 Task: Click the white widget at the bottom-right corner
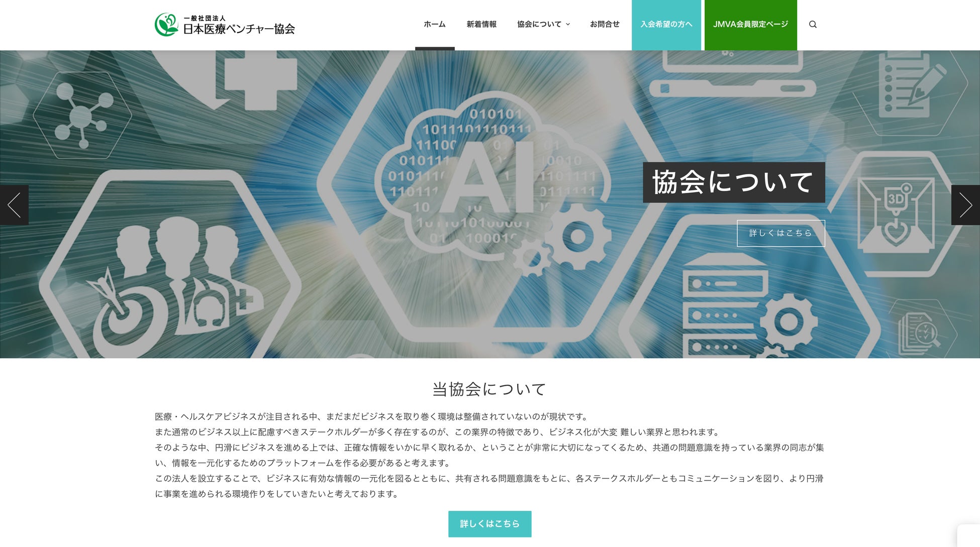pos(969,536)
